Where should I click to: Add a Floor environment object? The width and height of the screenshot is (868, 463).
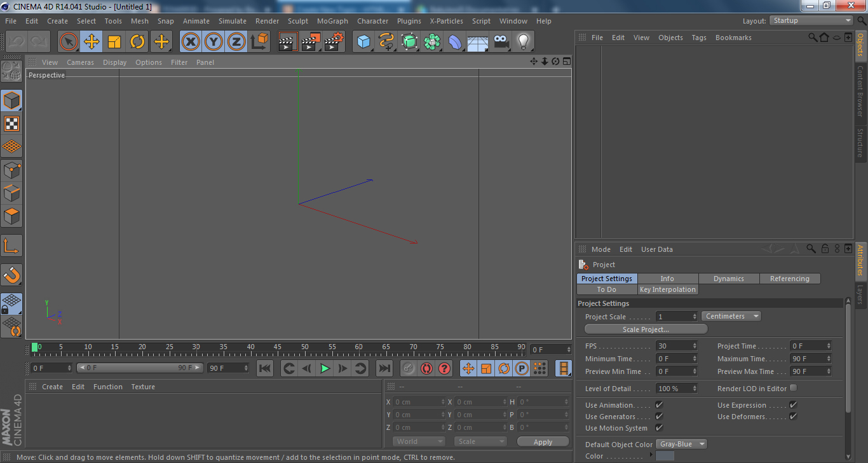click(478, 42)
